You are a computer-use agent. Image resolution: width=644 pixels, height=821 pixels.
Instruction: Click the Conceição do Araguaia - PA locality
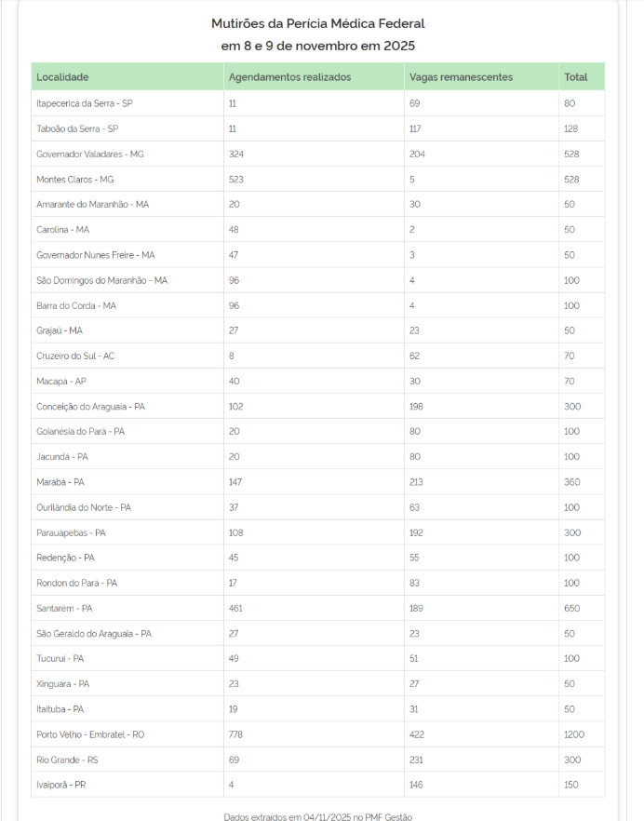(91, 406)
